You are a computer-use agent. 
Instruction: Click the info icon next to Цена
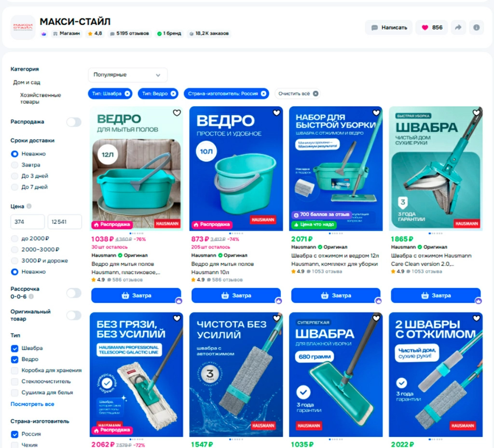click(x=29, y=206)
